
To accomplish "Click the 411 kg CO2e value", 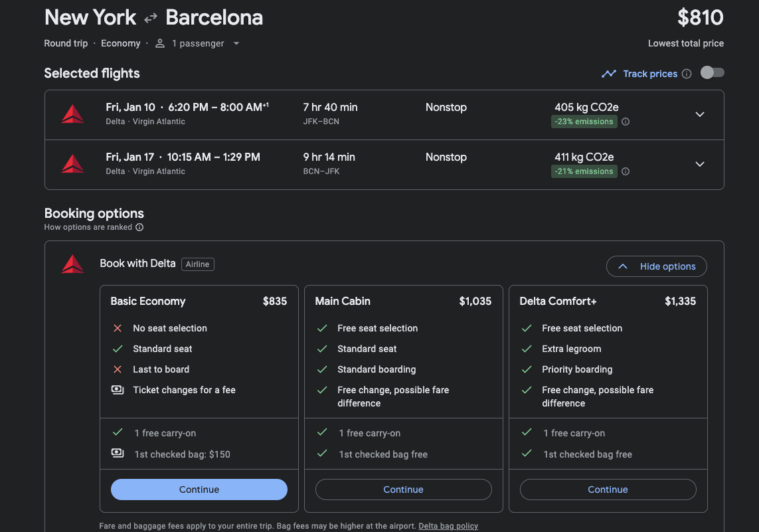I will pyautogui.click(x=584, y=157).
